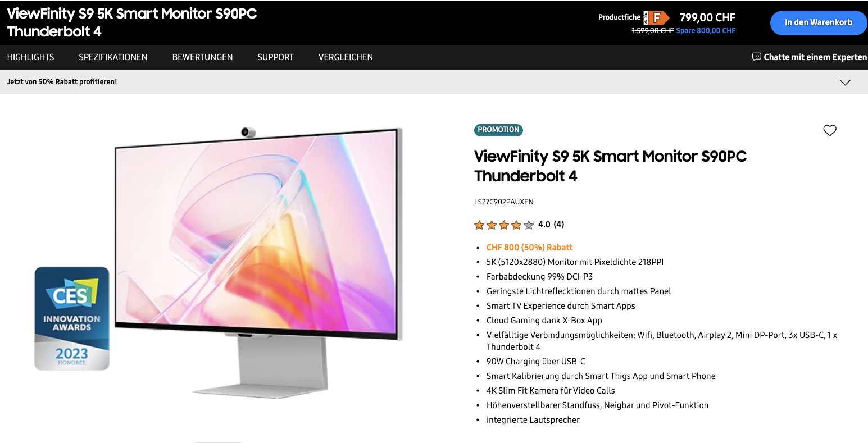Expand the 50% Rabatt promotion banner
Image resolution: width=868 pixels, height=443 pixels.
coord(845,83)
